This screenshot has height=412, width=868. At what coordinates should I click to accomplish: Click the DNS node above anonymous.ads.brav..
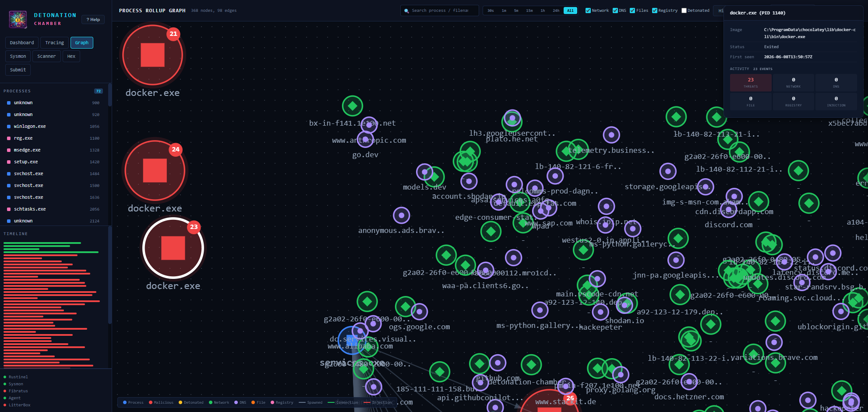[x=402, y=215]
